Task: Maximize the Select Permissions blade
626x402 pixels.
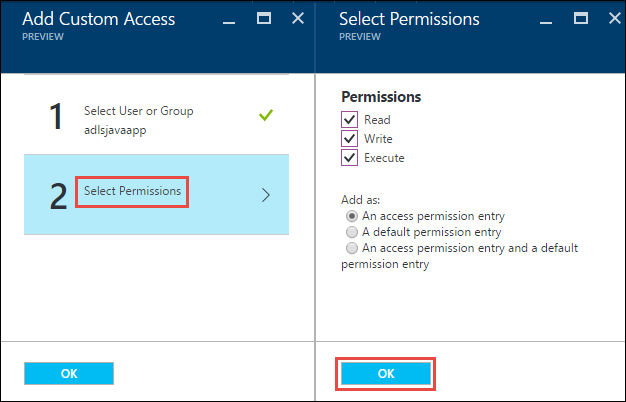Action: [581, 19]
